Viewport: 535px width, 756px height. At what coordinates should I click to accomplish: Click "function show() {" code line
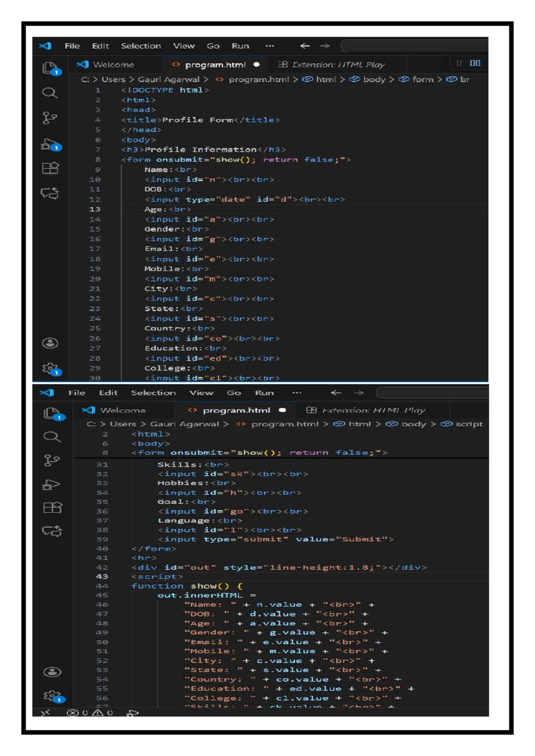coord(187,586)
